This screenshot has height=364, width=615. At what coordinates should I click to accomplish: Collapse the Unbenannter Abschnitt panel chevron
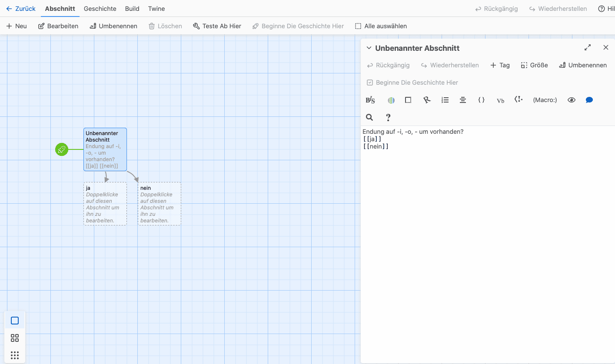[x=369, y=48]
